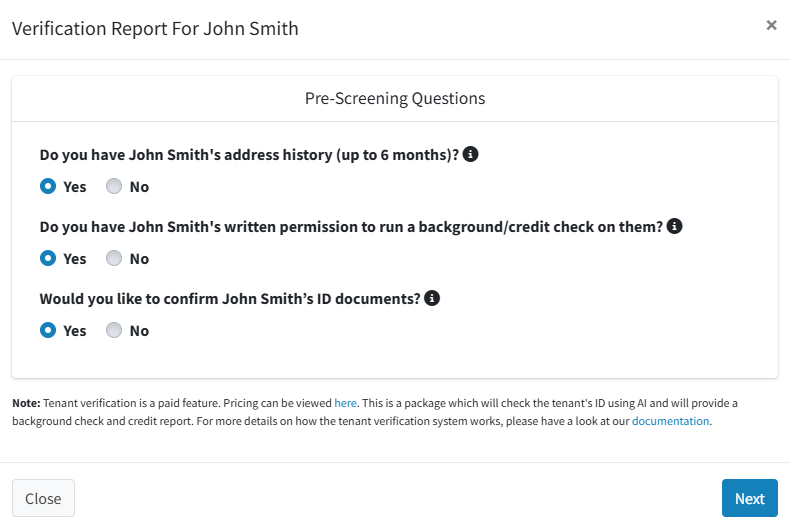Open the pricing 'here' link

(x=345, y=403)
